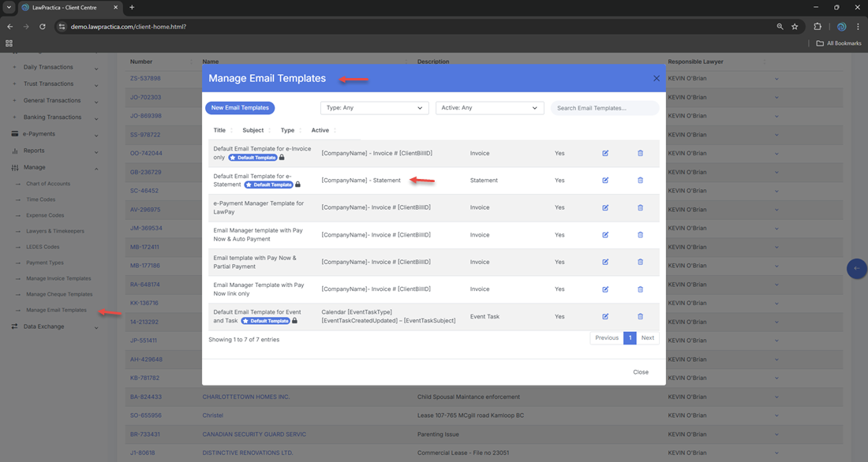Open the Active: Any filter dropdown
The image size is (868, 462).
(x=489, y=108)
